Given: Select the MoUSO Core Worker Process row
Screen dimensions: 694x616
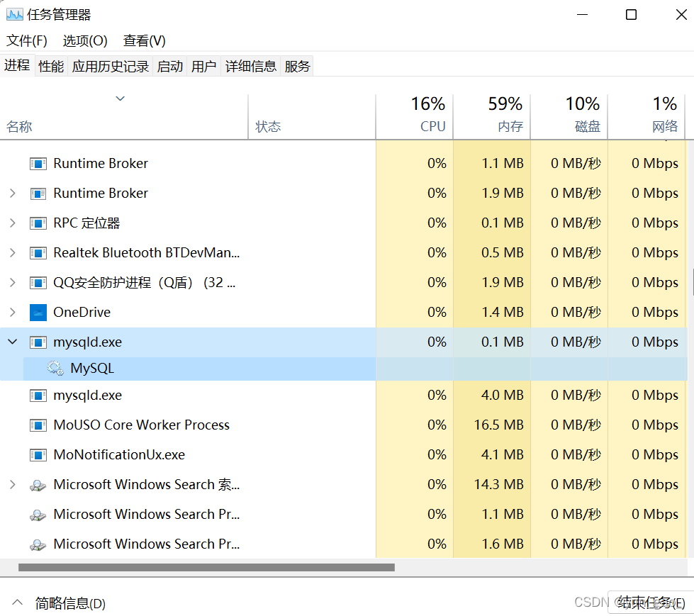Looking at the screenshot, I should coord(342,425).
